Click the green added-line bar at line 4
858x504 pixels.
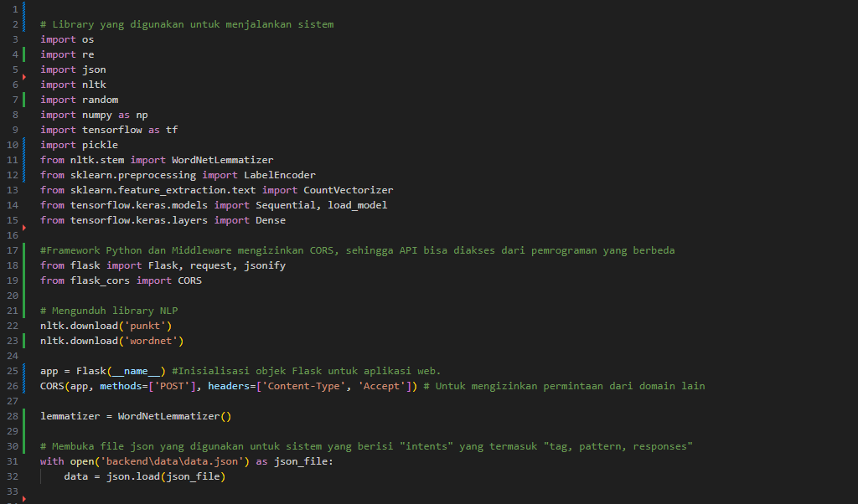pyautogui.click(x=25, y=54)
